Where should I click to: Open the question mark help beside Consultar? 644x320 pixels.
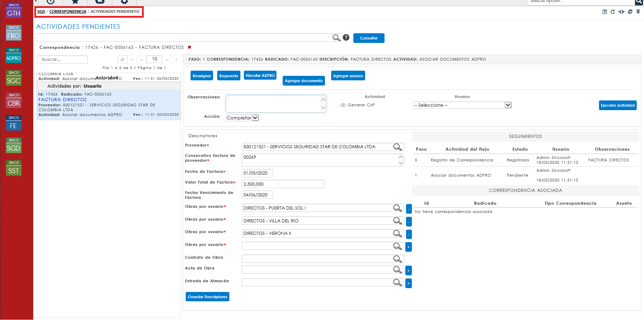346,37
